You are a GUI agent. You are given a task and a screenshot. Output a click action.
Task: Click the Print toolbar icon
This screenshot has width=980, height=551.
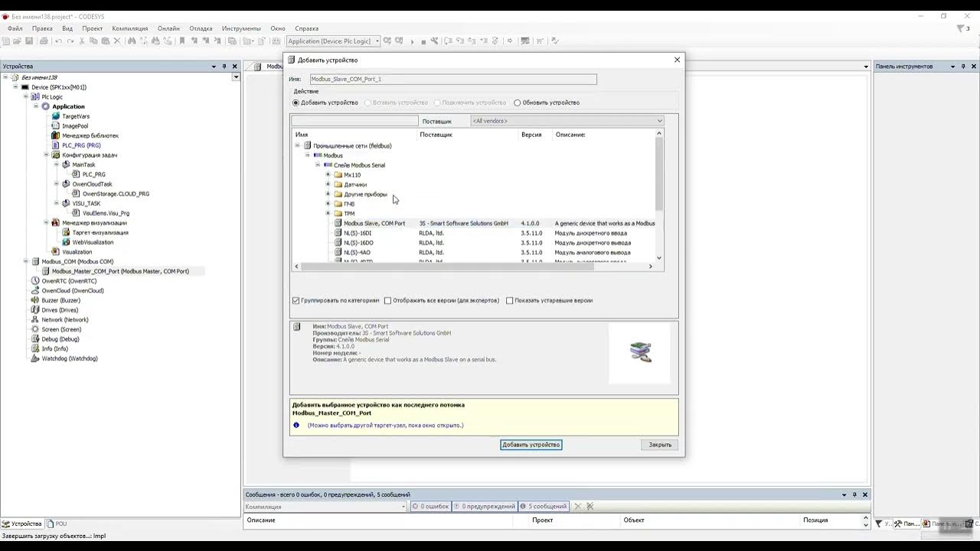[x=44, y=41]
